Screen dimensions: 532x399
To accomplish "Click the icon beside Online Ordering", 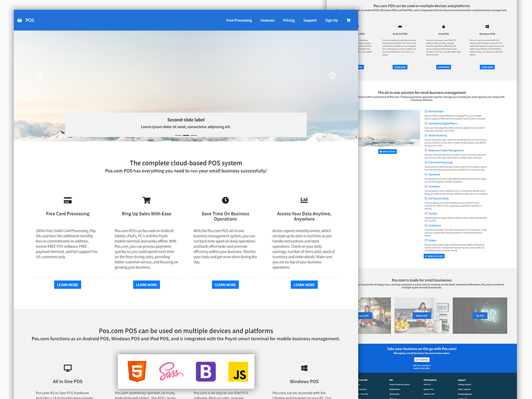I will pos(426,136).
